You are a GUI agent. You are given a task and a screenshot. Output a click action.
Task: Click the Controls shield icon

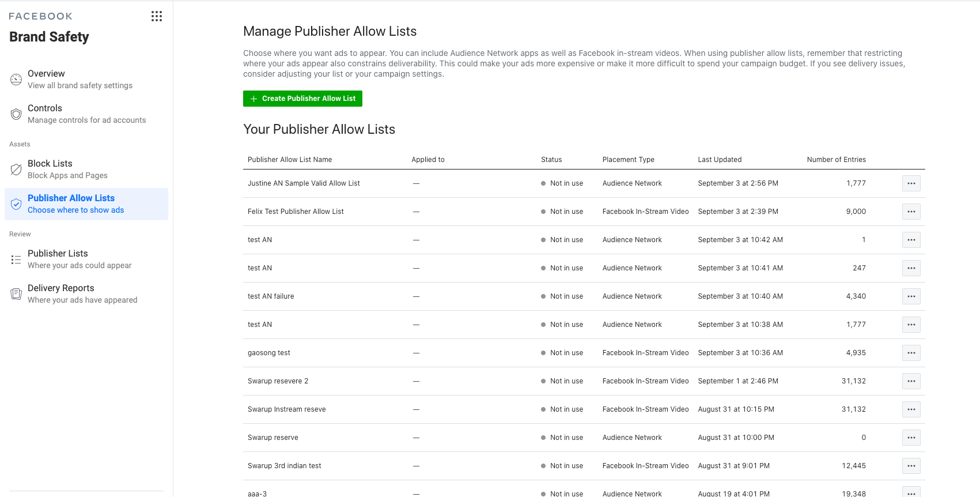pyautogui.click(x=16, y=114)
